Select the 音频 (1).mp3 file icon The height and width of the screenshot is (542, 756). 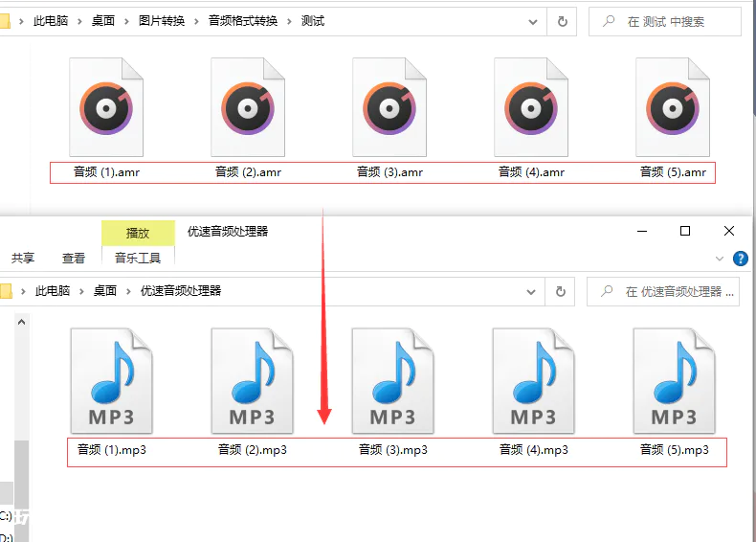point(111,381)
